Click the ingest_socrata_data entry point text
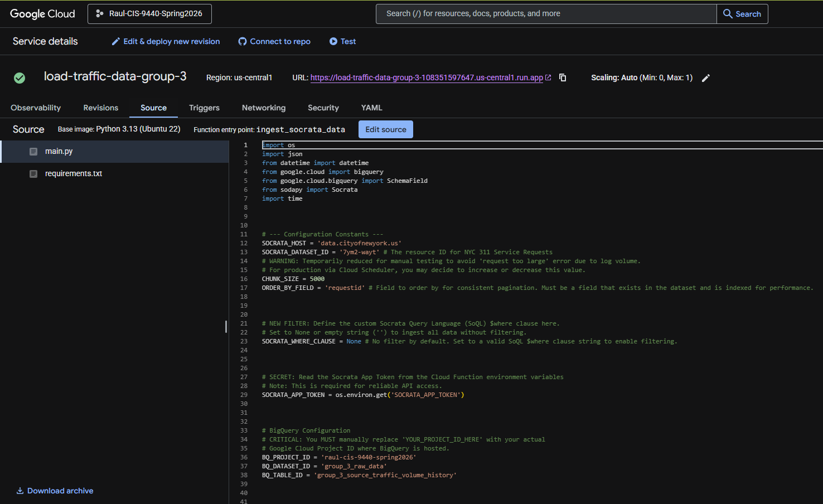This screenshot has width=823, height=504. pos(301,129)
